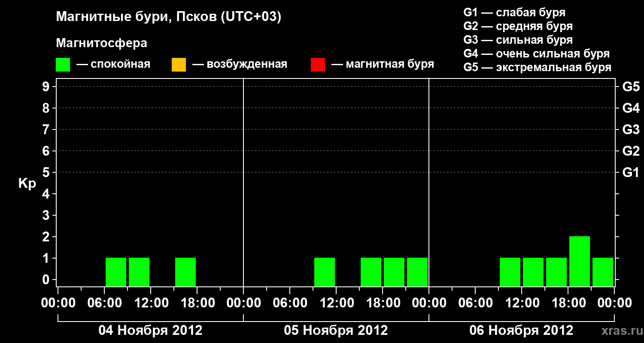Select the last 05 Ноября bar before midnight
This screenshot has width=644, height=343.
[x=417, y=272]
